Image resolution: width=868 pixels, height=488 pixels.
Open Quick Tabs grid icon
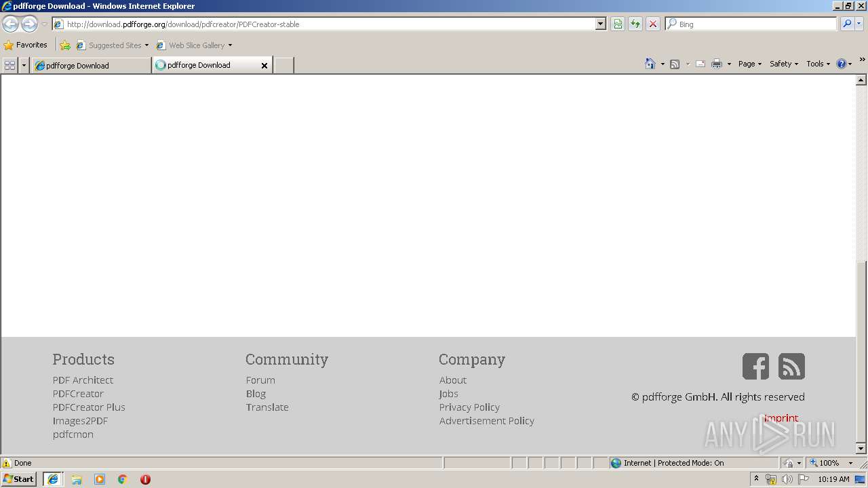[x=9, y=65]
